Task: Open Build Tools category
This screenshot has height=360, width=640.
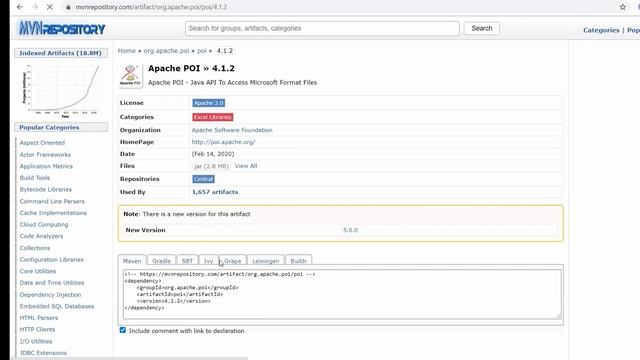Action: click(x=35, y=178)
